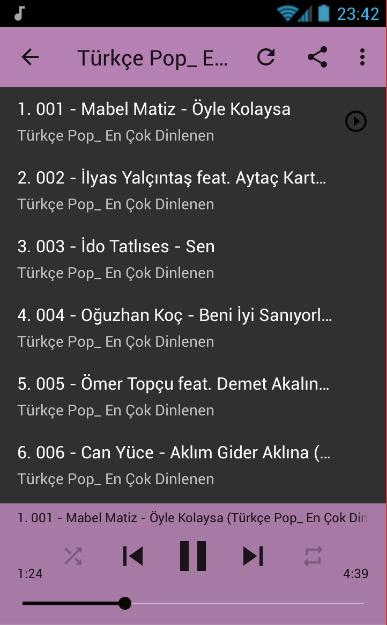Click the playback progress slider knob

pos(125,603)
